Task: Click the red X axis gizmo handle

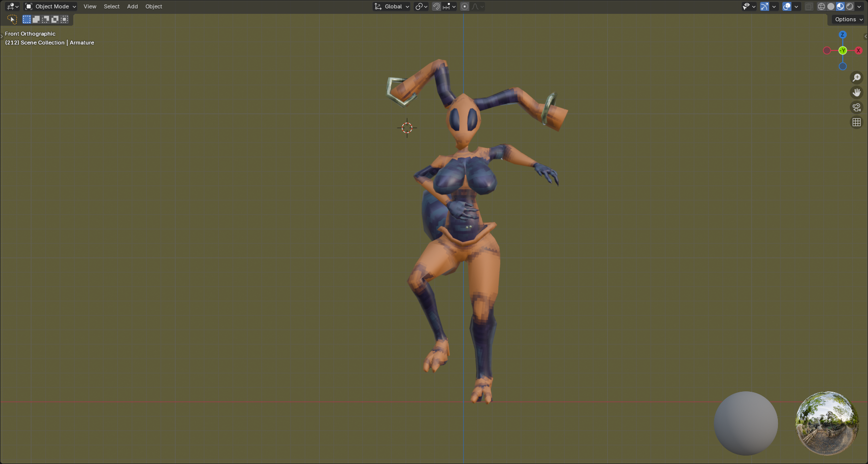Action: 858,50
